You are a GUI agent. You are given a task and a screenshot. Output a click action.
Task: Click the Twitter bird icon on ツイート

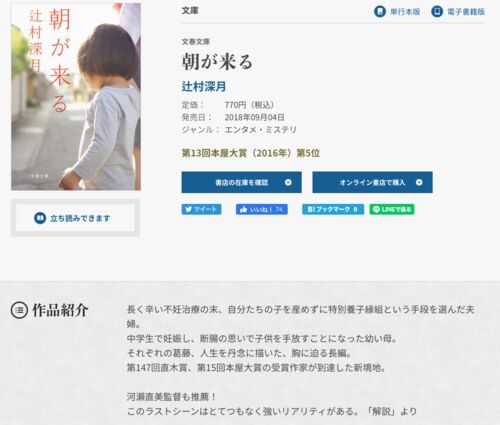click(x=189, y=209)
